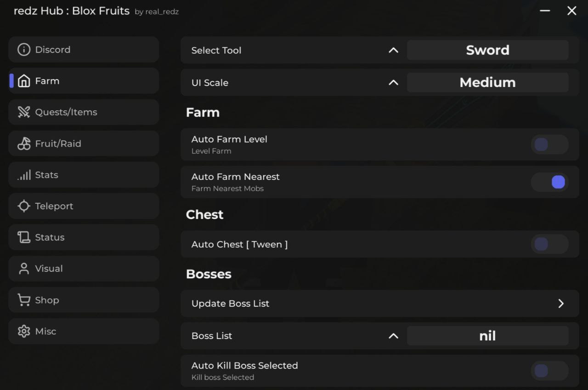The image size is (588, 390).
Task: Select the Fruit/Raid cherry icon
Action: 24,143
